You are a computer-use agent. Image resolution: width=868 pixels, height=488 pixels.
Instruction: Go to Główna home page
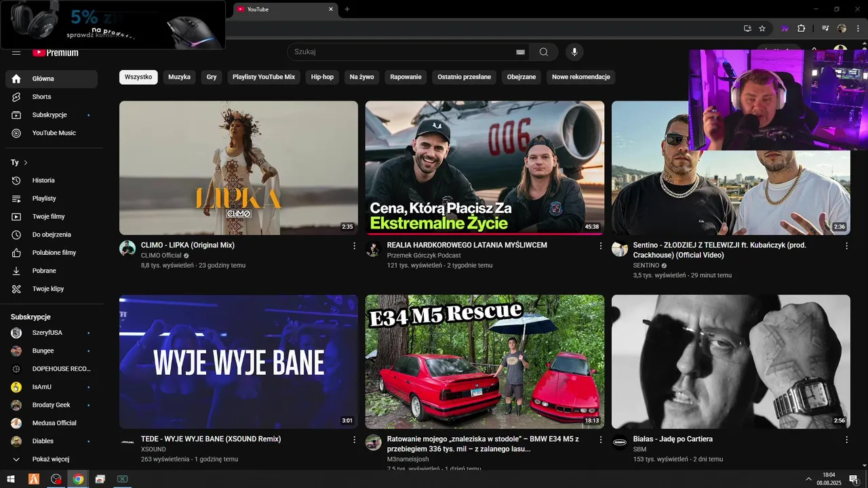(x=52, y=79)
